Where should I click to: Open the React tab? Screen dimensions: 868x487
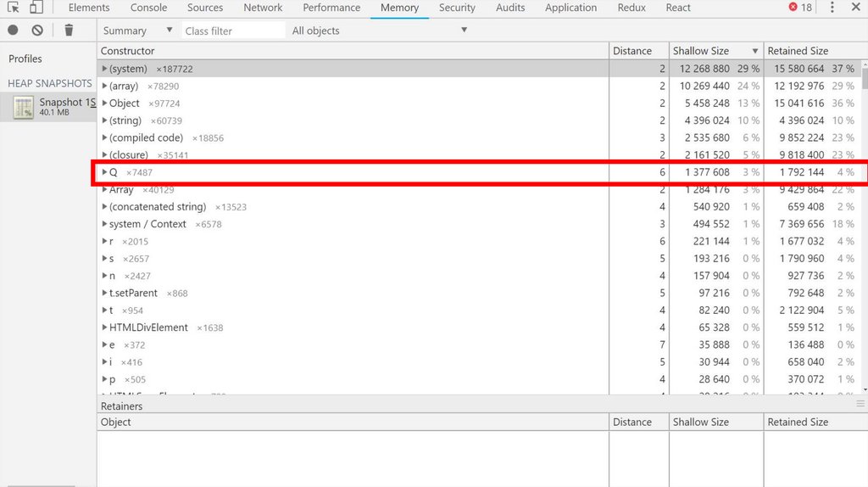coord(678,8)
